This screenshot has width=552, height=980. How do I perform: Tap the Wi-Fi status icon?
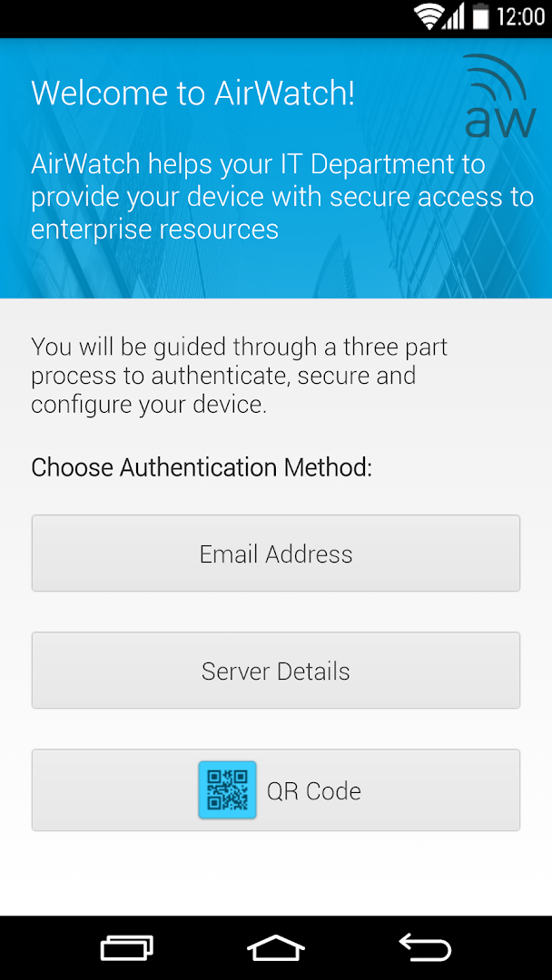pos(429,17)
